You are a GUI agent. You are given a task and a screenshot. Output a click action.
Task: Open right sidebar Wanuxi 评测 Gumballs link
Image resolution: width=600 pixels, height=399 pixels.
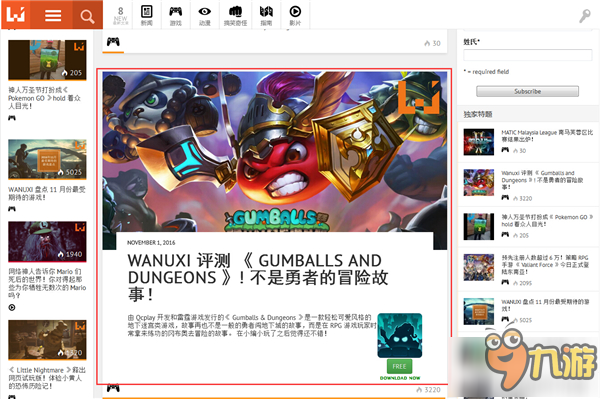(x=542, y=180)
